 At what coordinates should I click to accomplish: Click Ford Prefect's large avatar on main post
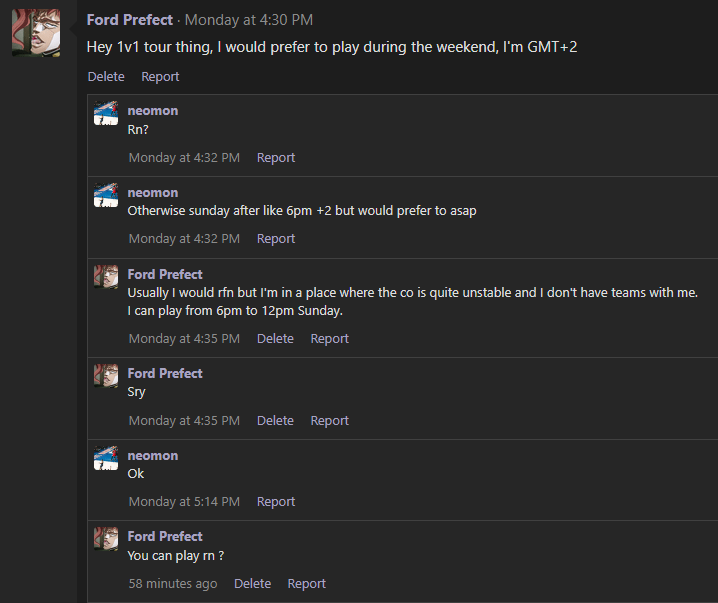coord(35,32)
